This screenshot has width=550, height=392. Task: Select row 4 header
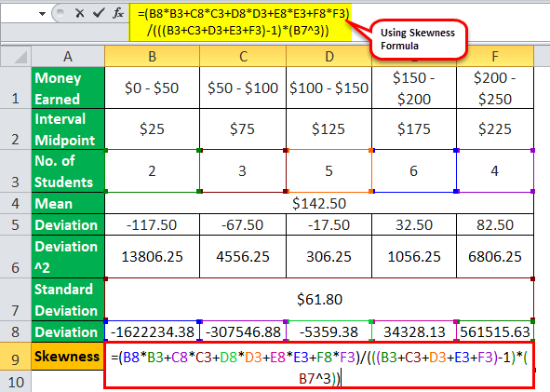click(x=16, y=204)
